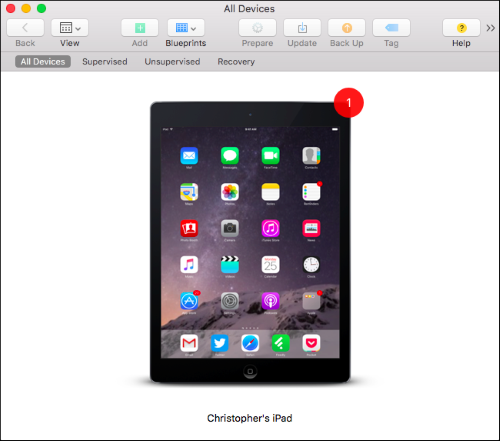Expand the Blueprints dropdown
Screen dimensions: 500x441
(x=186, y=28)
